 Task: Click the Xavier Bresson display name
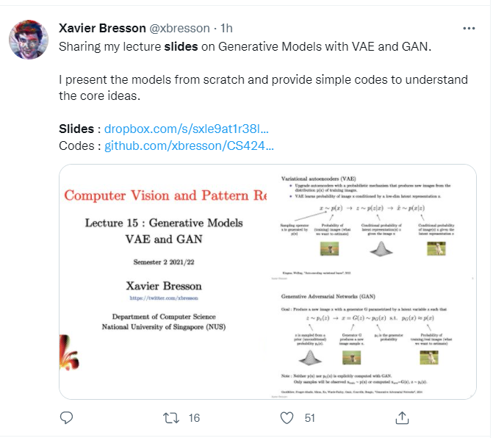[101, 28]
